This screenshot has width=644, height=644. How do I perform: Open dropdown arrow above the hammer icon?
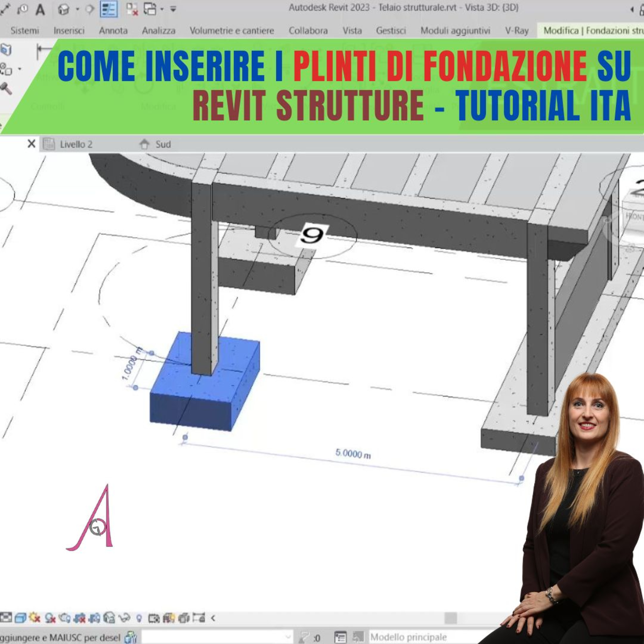[x=19, y=69]
